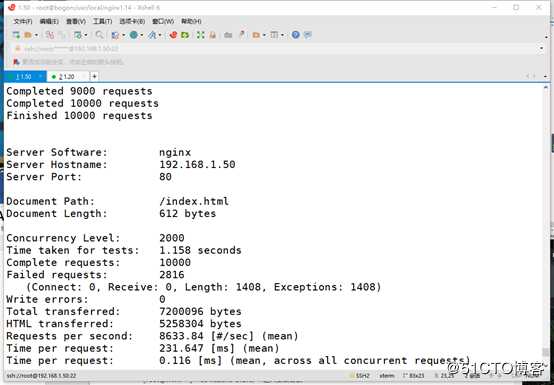Click the Find magnifier icon

(99, 35)
